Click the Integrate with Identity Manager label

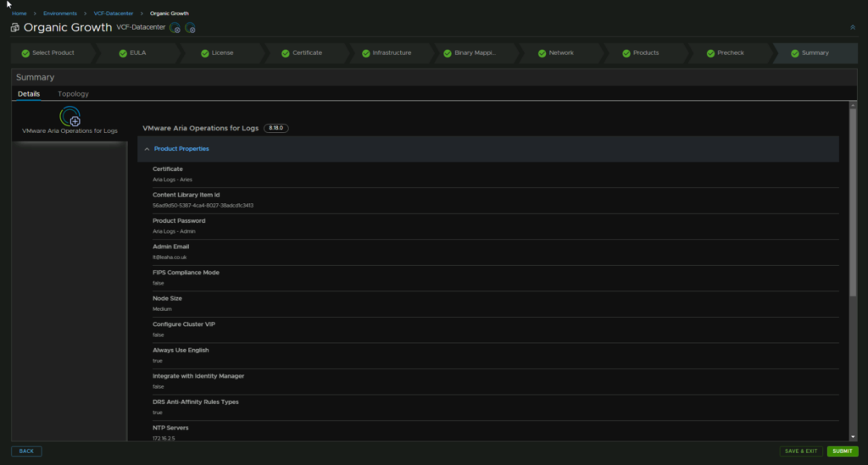point(198,376)
